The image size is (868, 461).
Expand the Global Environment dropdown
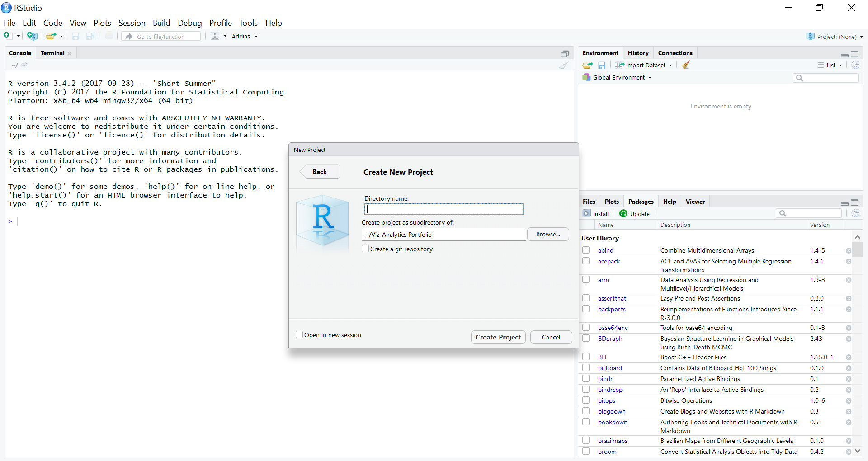pyautogui.click(x=618, y=78)
